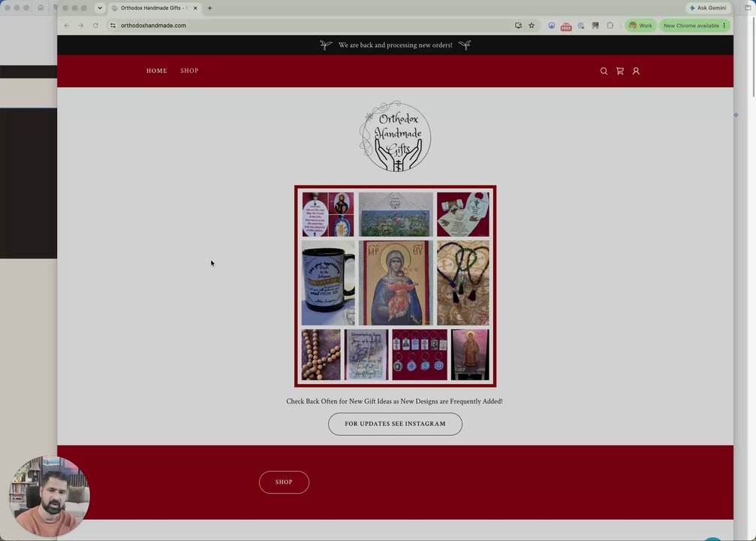Open the user account icon
Image resolution: width=756 pixels, height=541 pixels.
click(636, 71)
